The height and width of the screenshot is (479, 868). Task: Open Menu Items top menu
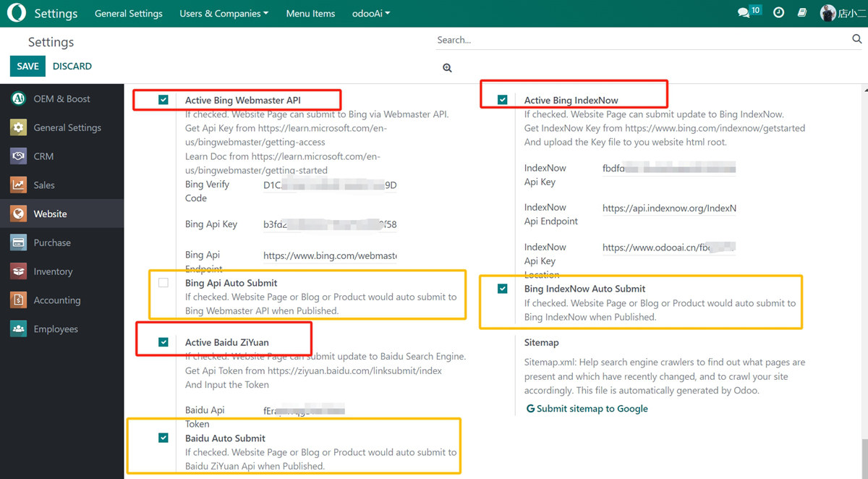point(310,13)
